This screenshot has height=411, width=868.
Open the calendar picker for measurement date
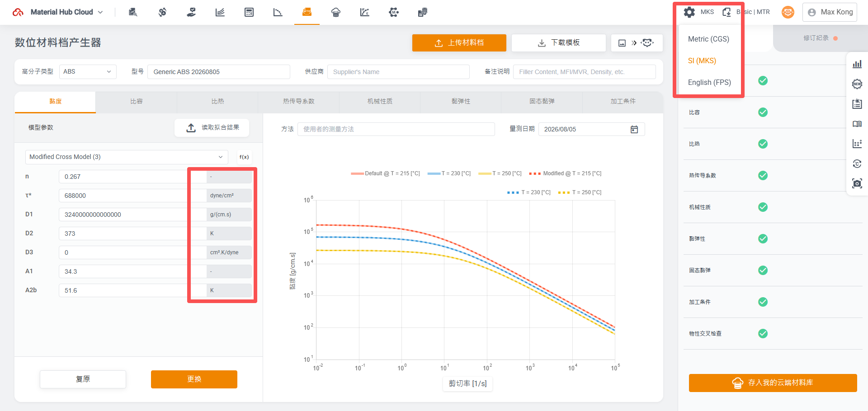coord(634,129)
